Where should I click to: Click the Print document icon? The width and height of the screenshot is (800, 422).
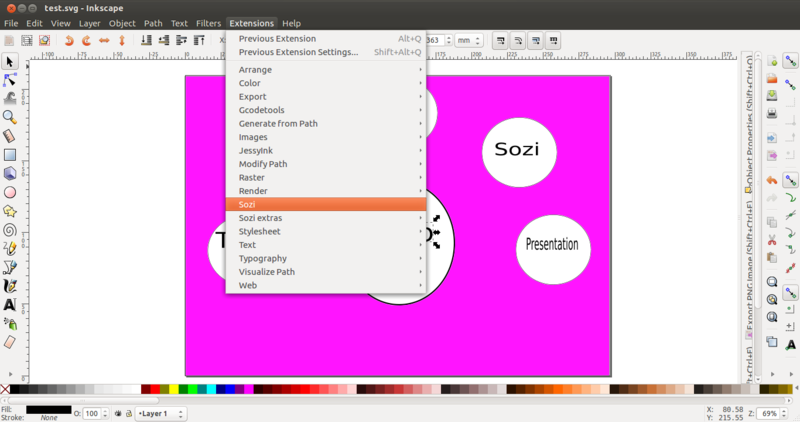772,113
